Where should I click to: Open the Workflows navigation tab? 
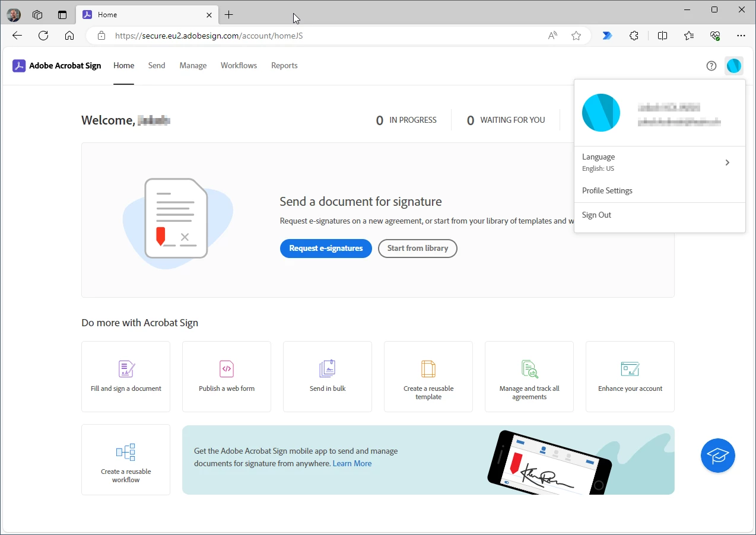[x=239, y=66]
